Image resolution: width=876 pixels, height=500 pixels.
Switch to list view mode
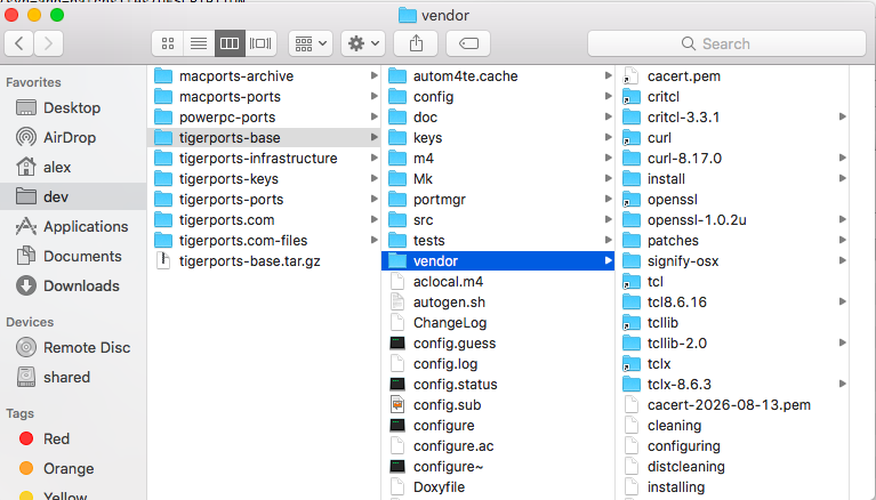coord(199,44)
